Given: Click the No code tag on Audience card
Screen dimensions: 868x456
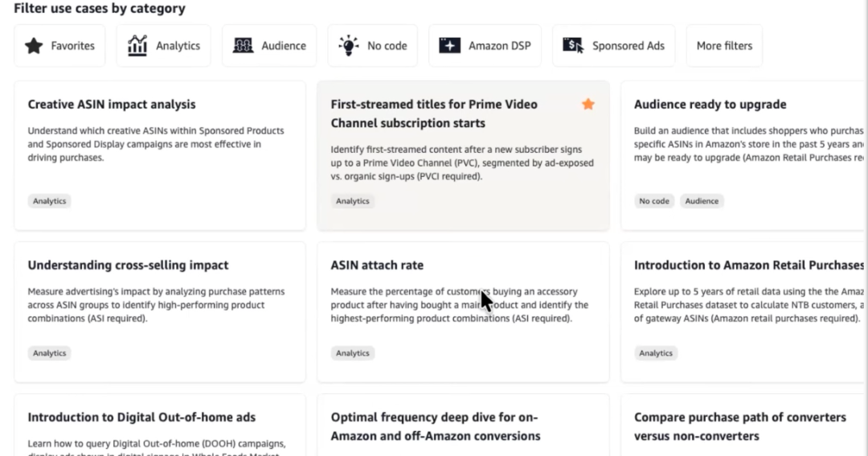Looking at the screenshot, I should tap(654, 201).
